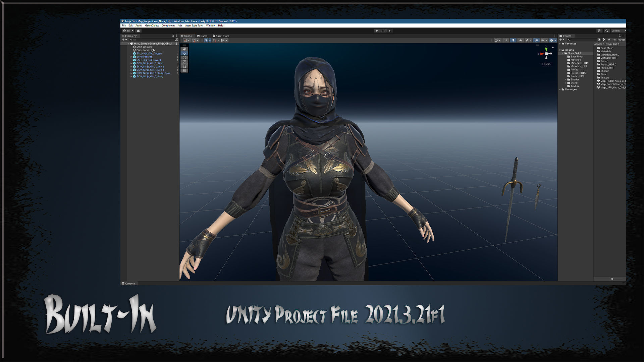Open the Window menu
The image size is (644, 362).
click(211, 26)
